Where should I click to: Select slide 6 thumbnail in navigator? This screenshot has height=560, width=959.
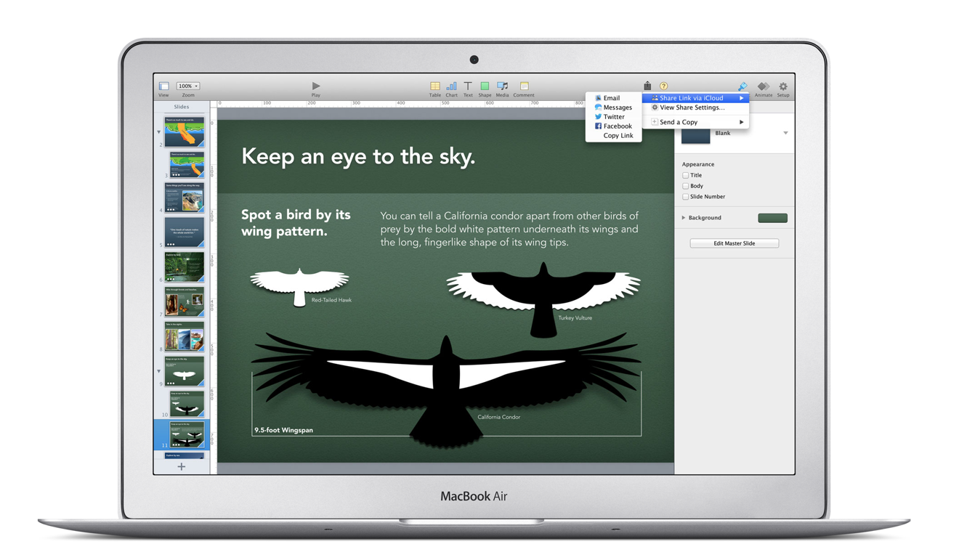pyautogui.click(x=185, y=267)
